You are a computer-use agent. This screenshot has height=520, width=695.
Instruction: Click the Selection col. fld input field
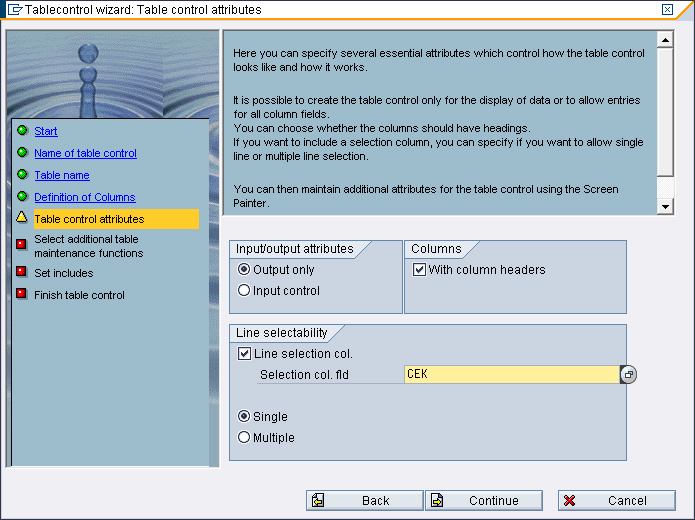pyautogui.click(x=510, y=374)
